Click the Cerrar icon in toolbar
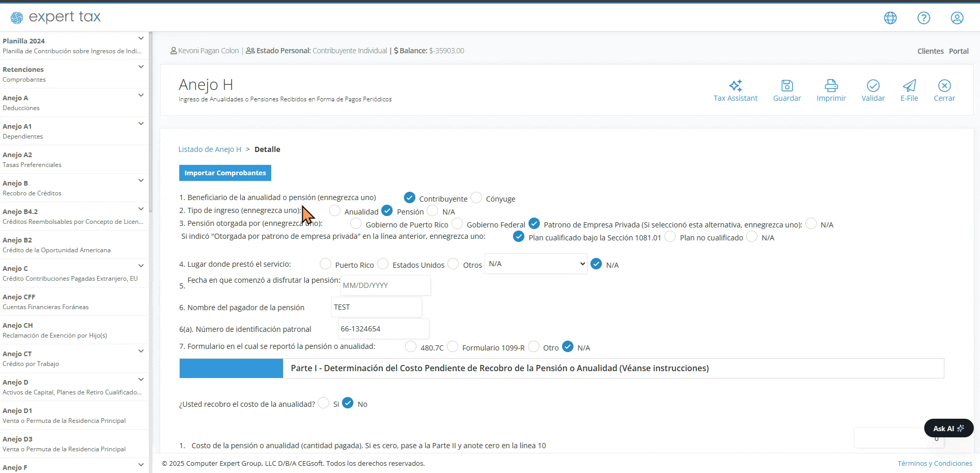Image resolution: width=980 pixels, height=473 pixels. click(944, 85)
